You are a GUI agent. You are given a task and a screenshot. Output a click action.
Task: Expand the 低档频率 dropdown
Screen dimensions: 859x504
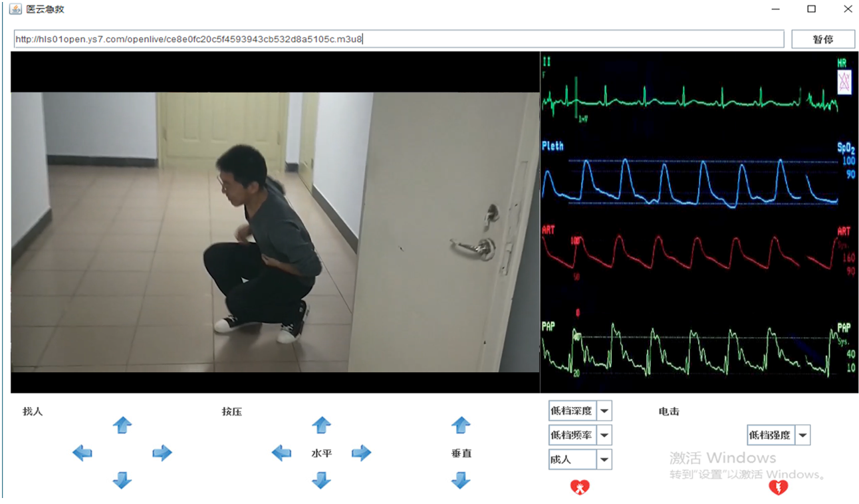tap(604, 436)
